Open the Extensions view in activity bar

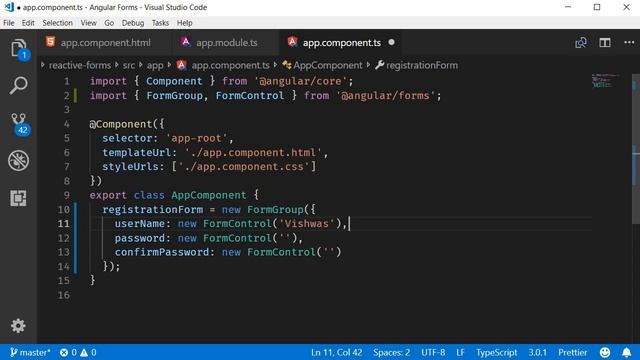[x=18, y=198]
